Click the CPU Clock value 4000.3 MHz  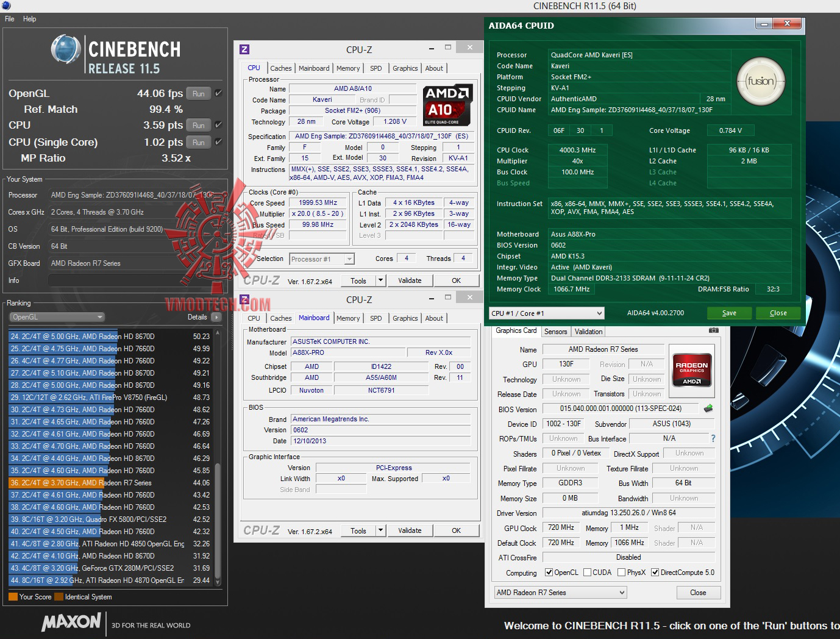[578, 150]
